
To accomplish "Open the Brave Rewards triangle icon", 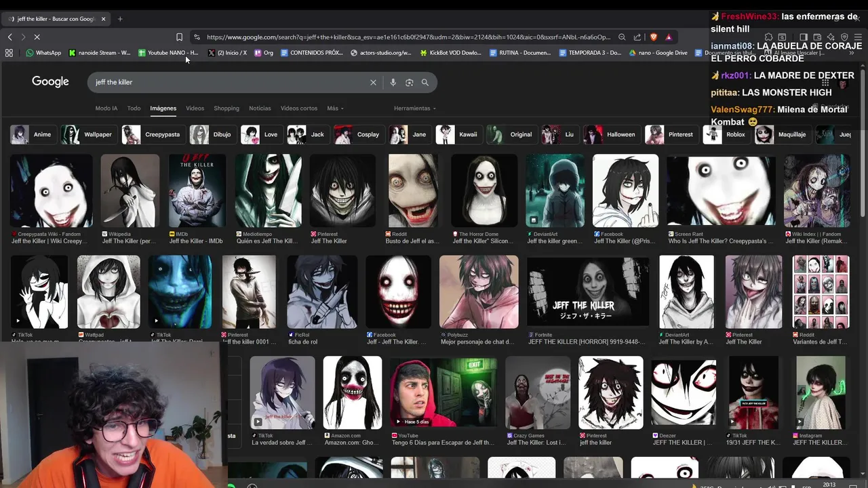I will tap(669, 37).
